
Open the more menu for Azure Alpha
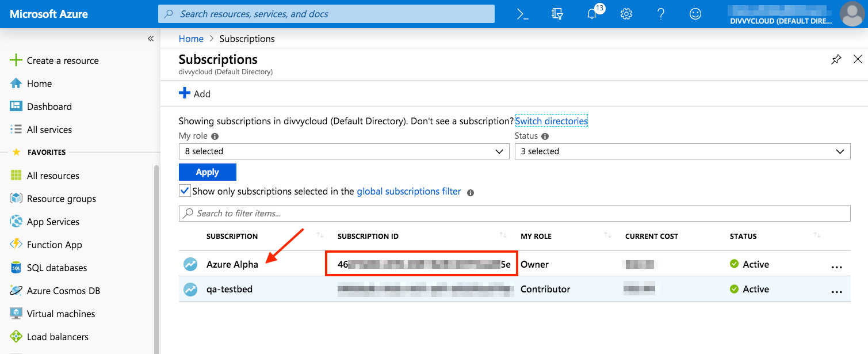click(x=837, y=267)
